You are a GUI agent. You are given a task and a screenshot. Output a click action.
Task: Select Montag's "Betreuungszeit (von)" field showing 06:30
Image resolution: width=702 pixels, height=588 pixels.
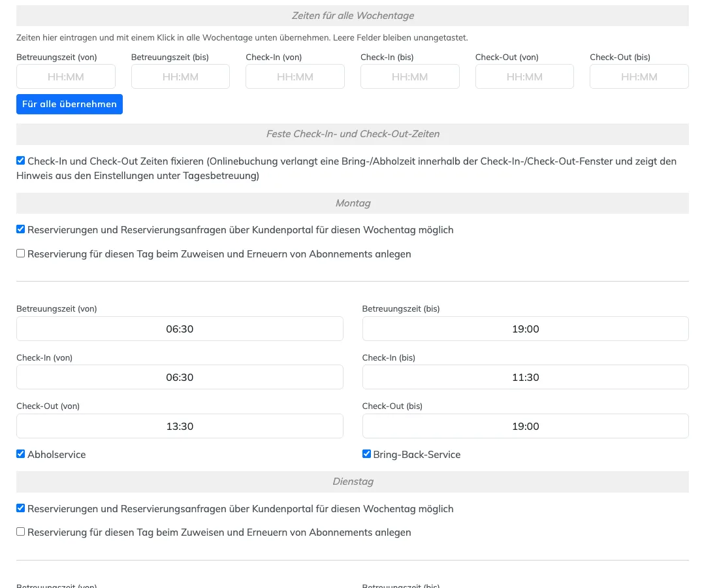point(180,329)
